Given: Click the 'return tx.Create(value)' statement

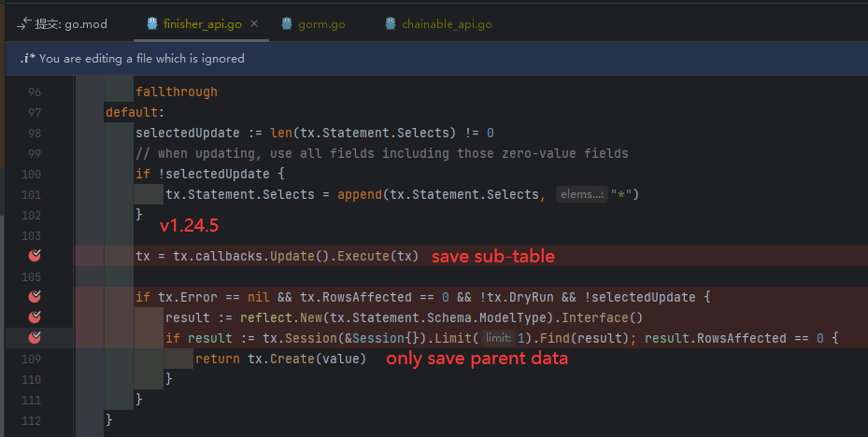Looking at the screenshot, I should point(280,359).
